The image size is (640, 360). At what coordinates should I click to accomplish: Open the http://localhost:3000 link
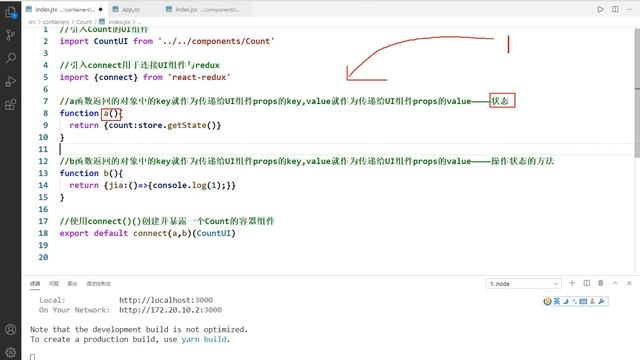pos(166,300)
